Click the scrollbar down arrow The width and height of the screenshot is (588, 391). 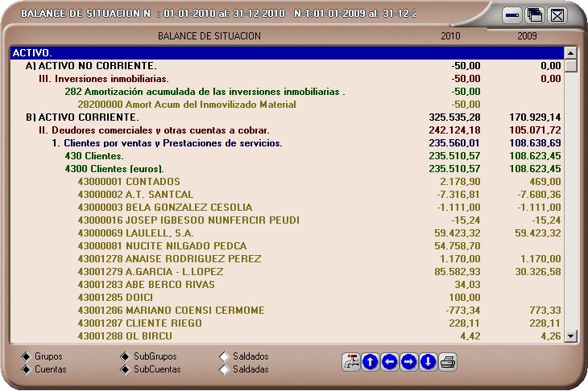(x=571, y=336)
